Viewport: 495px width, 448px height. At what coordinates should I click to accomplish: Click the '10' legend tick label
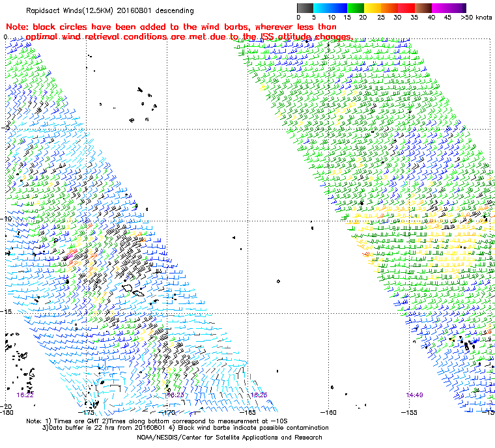coord(332,18)
